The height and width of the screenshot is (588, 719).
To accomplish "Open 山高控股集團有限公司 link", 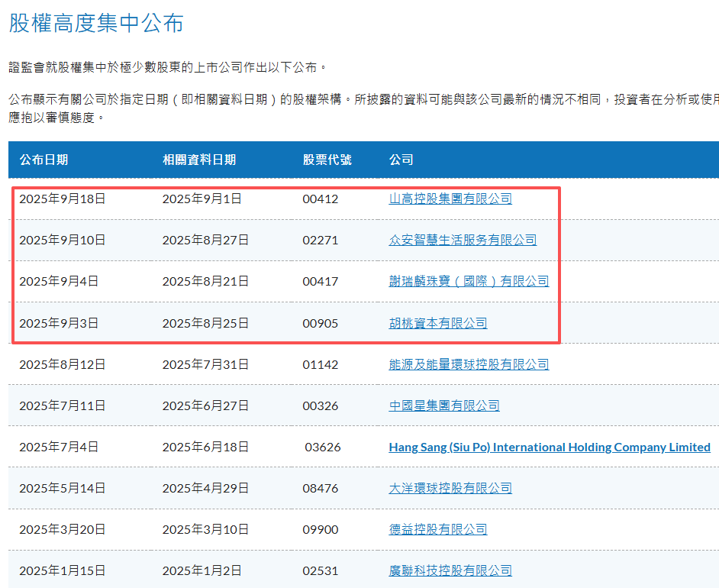I will [450, 199].
